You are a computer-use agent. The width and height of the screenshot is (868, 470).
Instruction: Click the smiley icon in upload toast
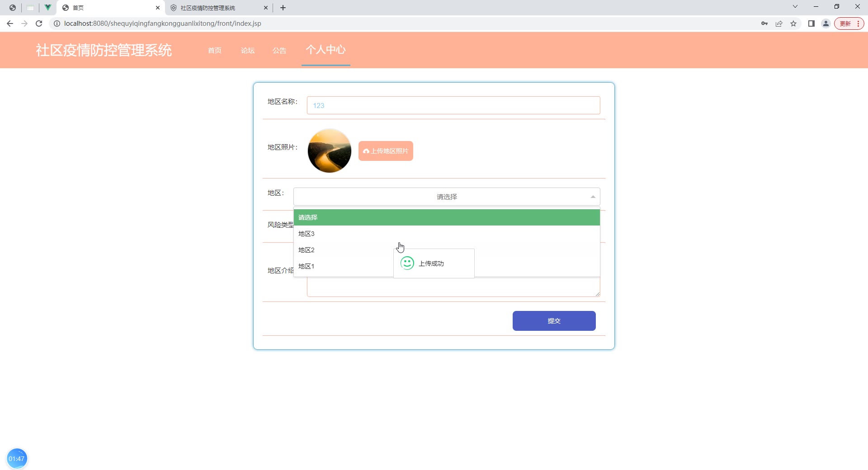pyautogui.click(x=407, y=263)
